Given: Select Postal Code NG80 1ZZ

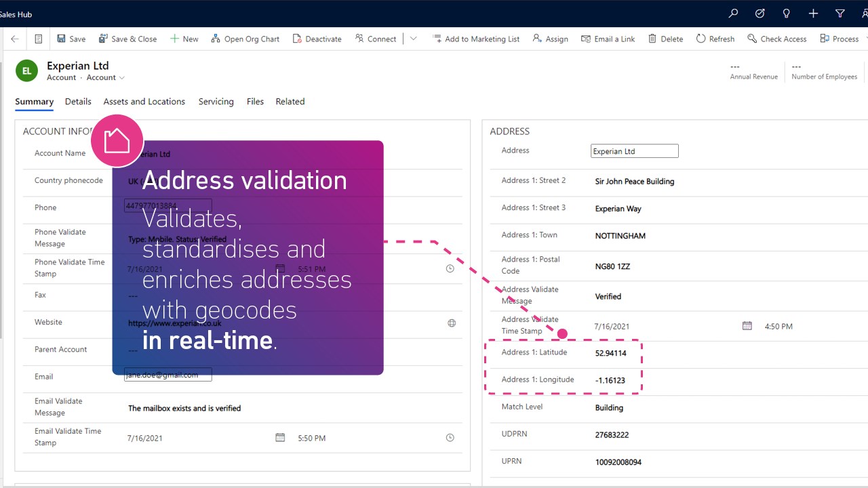Looking at the screenshot, I should [x=612, y=266].
